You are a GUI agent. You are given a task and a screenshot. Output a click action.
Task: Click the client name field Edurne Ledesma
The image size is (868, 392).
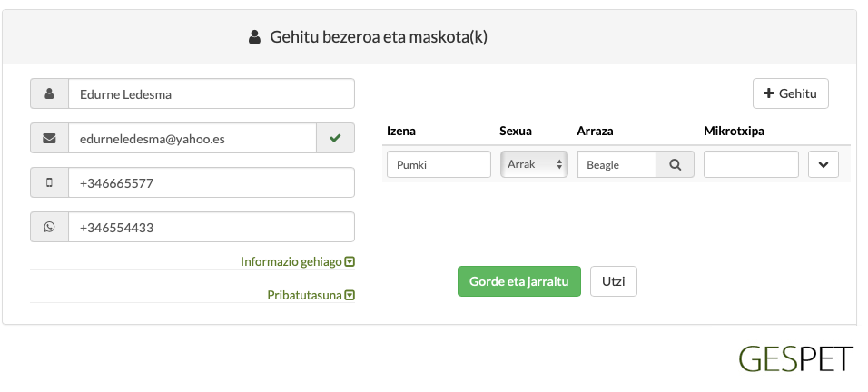pos(212,93)
